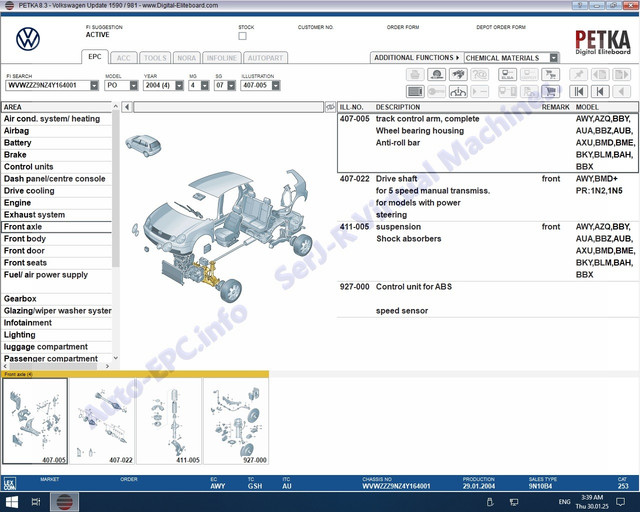Click the greyed-out key icon
The height and width of the screenshot is (512, 640).
click(x=436, y=91)
